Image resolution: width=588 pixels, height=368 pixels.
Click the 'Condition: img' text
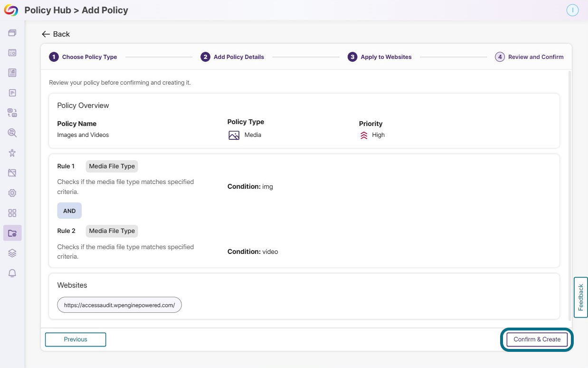coord(250,187)
